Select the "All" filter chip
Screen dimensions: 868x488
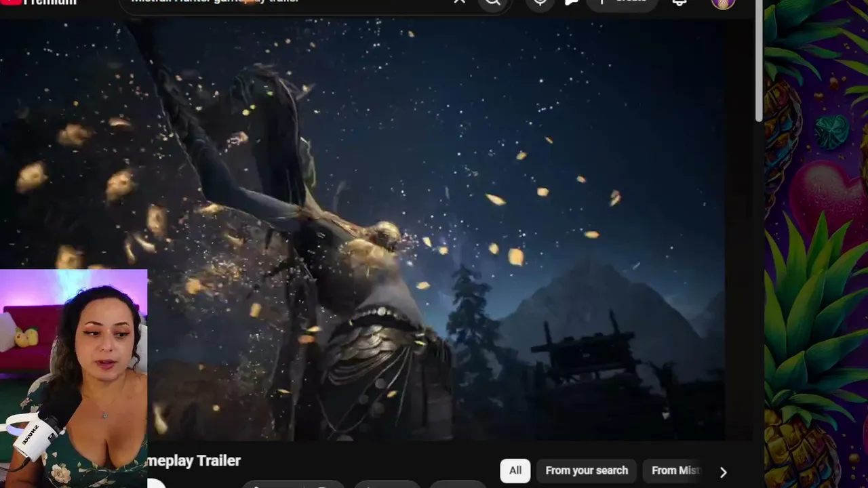tap(515, 470)
